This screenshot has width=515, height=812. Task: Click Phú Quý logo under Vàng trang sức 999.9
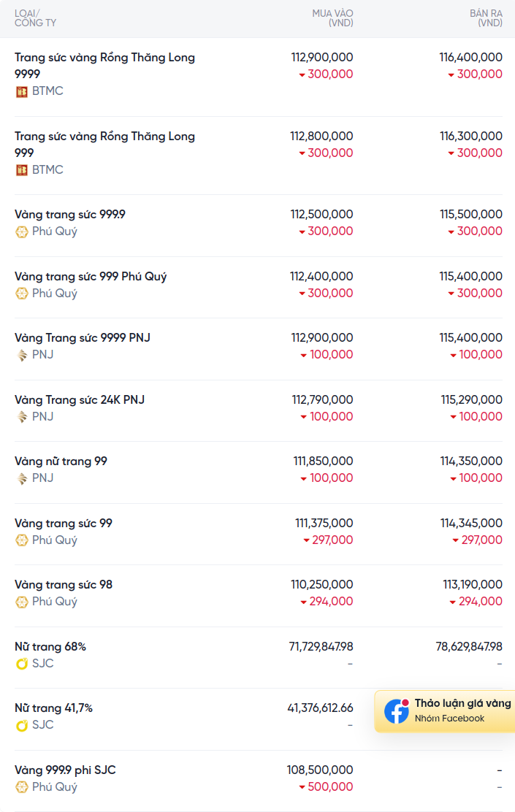click(x=21, y=232)
